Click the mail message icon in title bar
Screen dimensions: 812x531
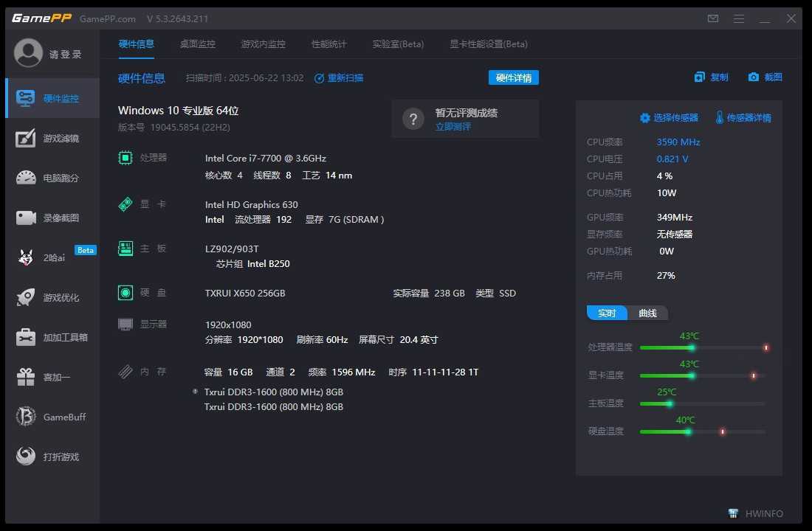point(713,18)
